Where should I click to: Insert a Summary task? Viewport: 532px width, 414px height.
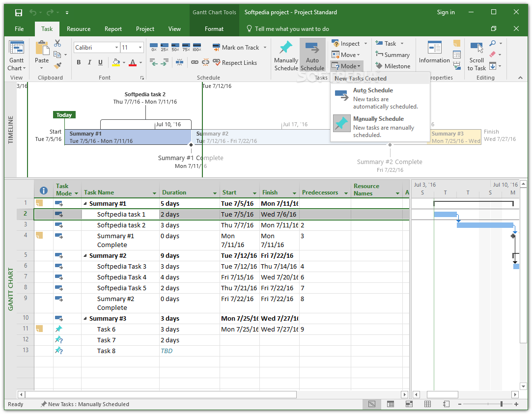pyautogui.click(x=392, y=55)
